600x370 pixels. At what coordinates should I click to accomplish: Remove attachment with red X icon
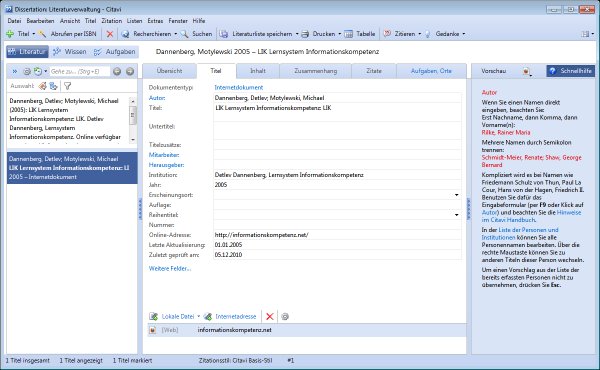(270, 316)
